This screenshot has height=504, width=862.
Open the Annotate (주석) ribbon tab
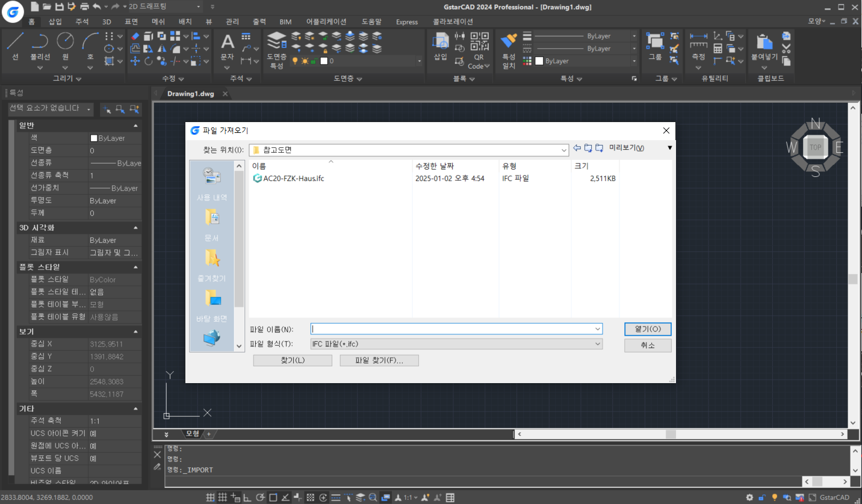tap(82, 22)
